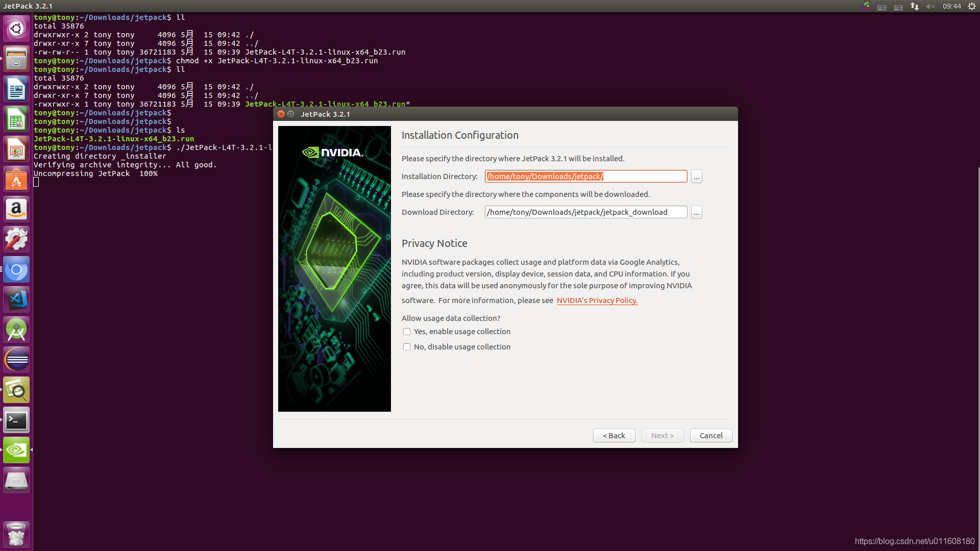980x551 pixels.
Task: Browse for Download Directory with ... button
Action: [697, 212]
